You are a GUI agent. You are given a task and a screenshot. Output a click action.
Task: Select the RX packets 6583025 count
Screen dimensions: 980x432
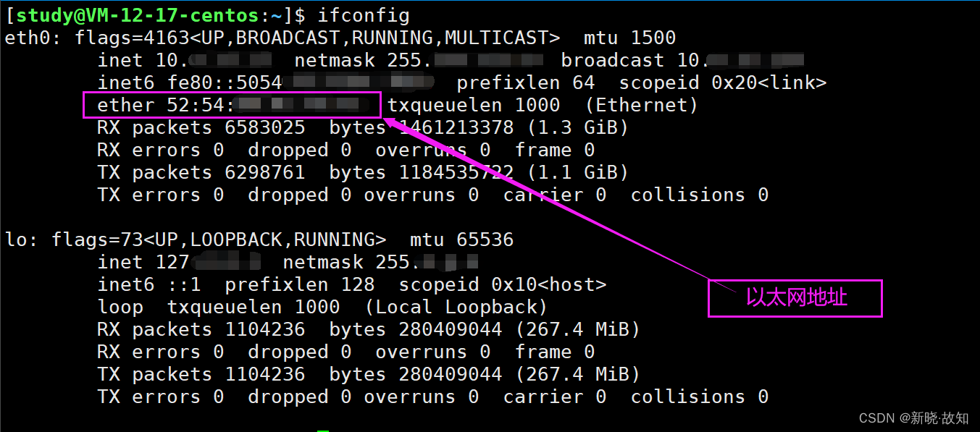pos(201,128)
